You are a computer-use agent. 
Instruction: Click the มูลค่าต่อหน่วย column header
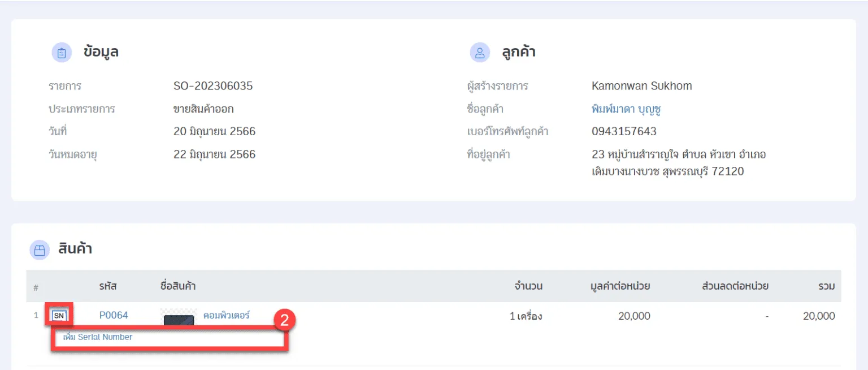coord(619,286)
